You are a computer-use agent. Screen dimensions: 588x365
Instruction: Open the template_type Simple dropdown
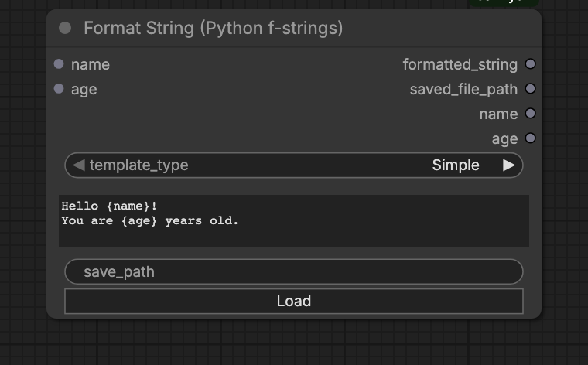[294, 165]
